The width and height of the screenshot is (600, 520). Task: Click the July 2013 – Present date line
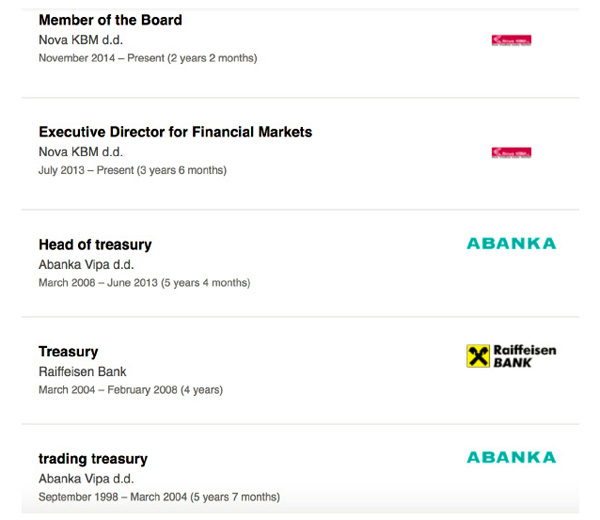(x=132, y=170)
